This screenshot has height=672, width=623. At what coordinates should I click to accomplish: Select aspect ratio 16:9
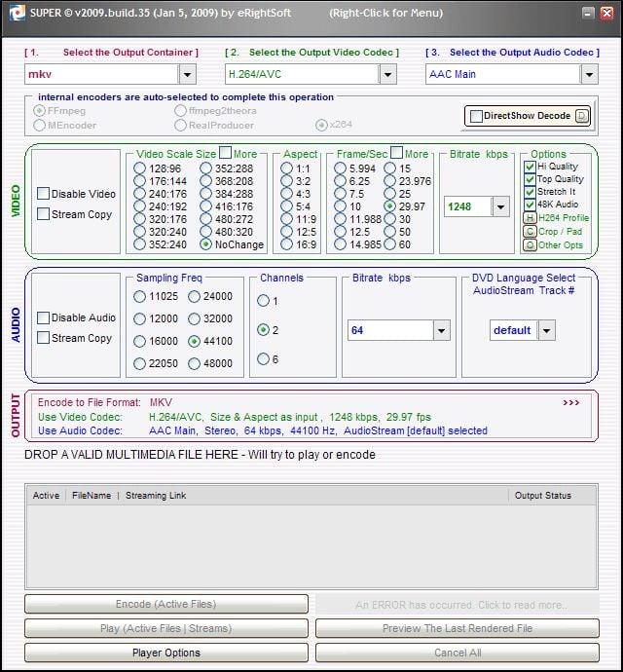click(286, 244)
